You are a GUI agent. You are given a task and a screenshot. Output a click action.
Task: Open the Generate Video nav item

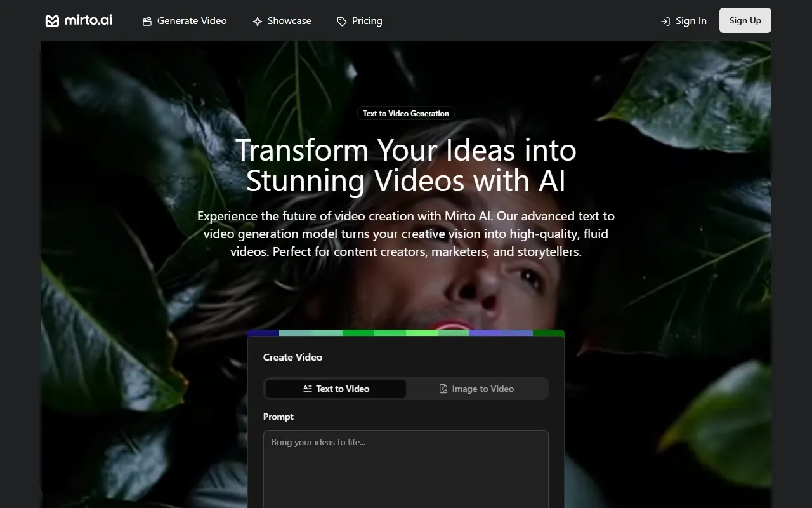192,21
